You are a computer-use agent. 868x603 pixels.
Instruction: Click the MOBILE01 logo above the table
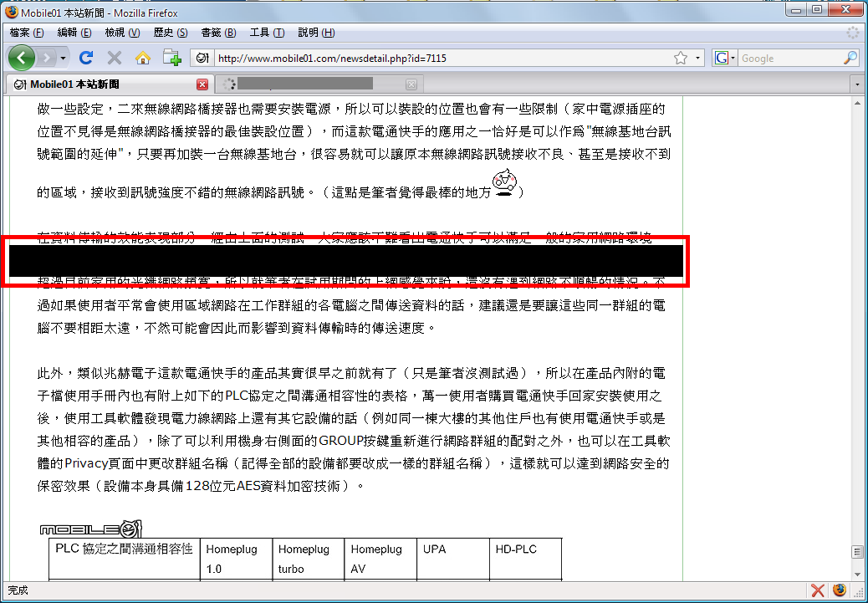(91, 529)
